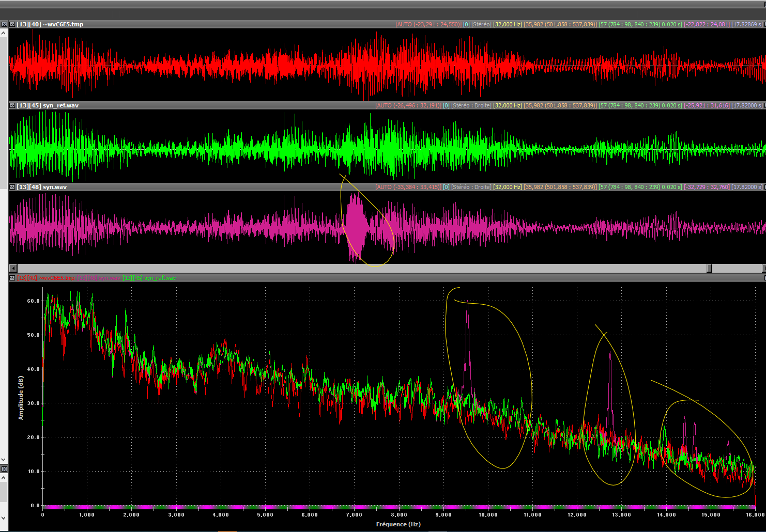
Task: Close the upper pane with the X box
Action: tap(4, 24)
